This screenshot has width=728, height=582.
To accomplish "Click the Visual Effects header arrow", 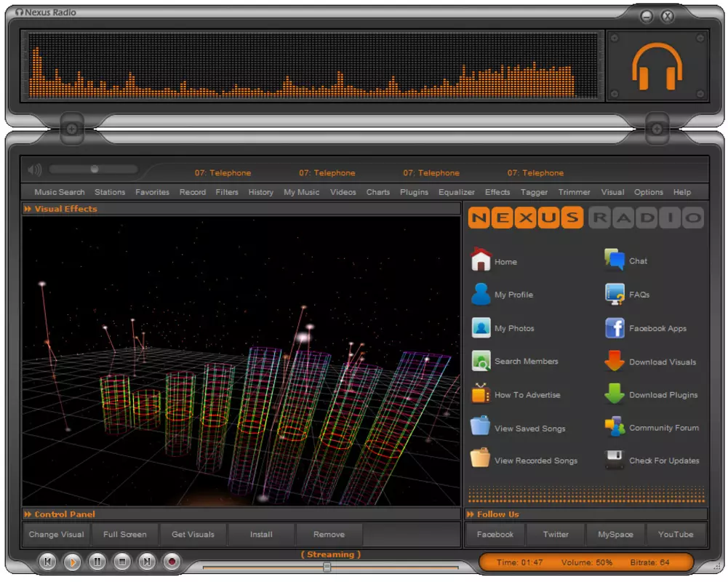I will click(28, 209).
